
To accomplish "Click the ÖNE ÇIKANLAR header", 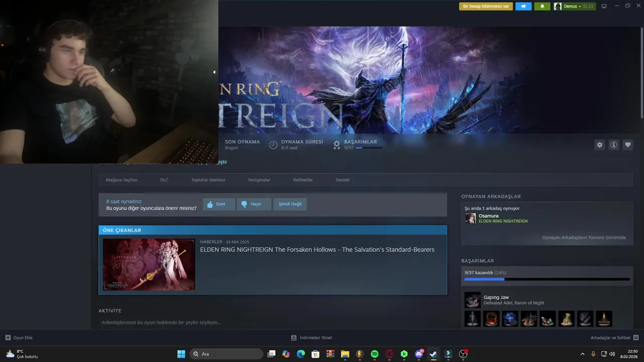I will (273, 230).
